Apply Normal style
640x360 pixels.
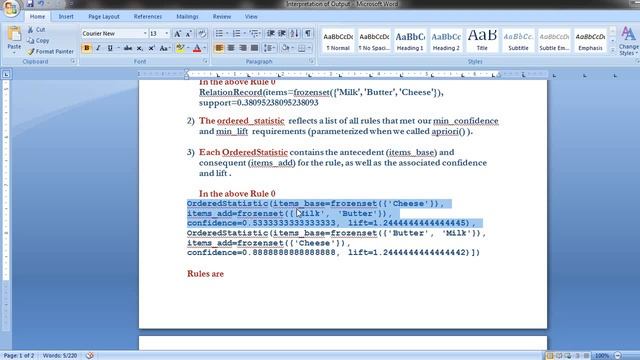point(338,41)
